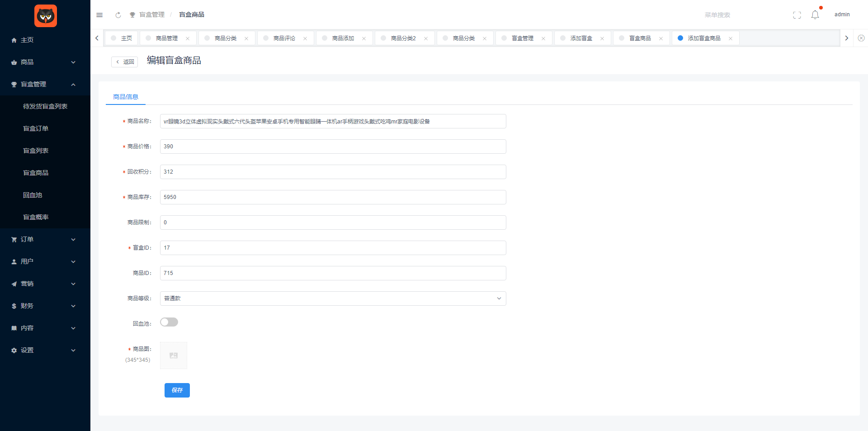This screenshot has height=431, width=868.
Task: Click into the 盲盒ID field
Action: click(333, 248)
